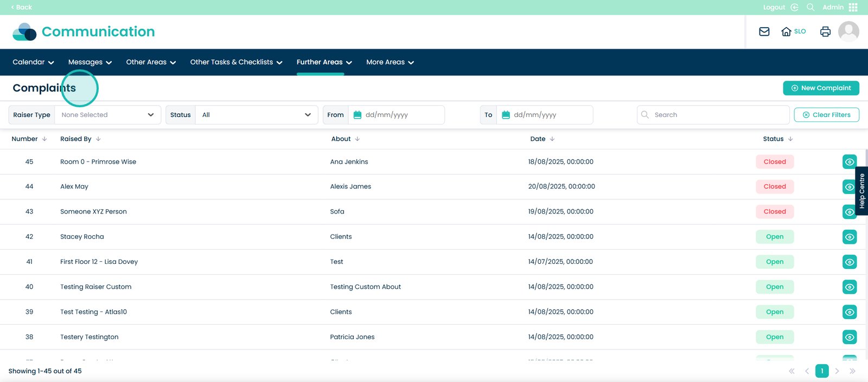Open the mail envelope icon in header
The image size is (868, 382).
[764, 31]
